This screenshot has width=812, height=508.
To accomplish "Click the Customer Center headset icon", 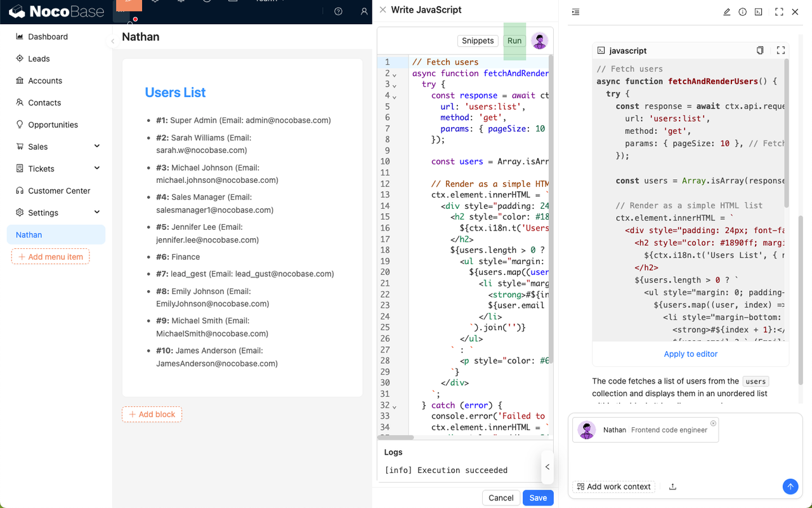I will tap(20, 190).
